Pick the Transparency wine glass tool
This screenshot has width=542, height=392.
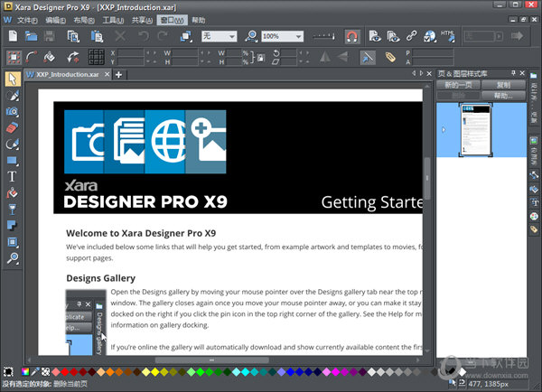click(12, 210)
